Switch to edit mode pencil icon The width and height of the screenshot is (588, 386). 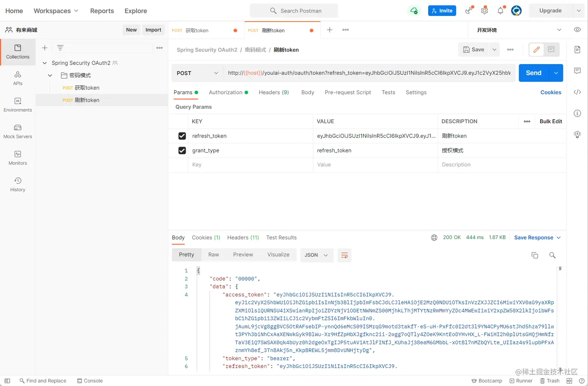[537, 50]
